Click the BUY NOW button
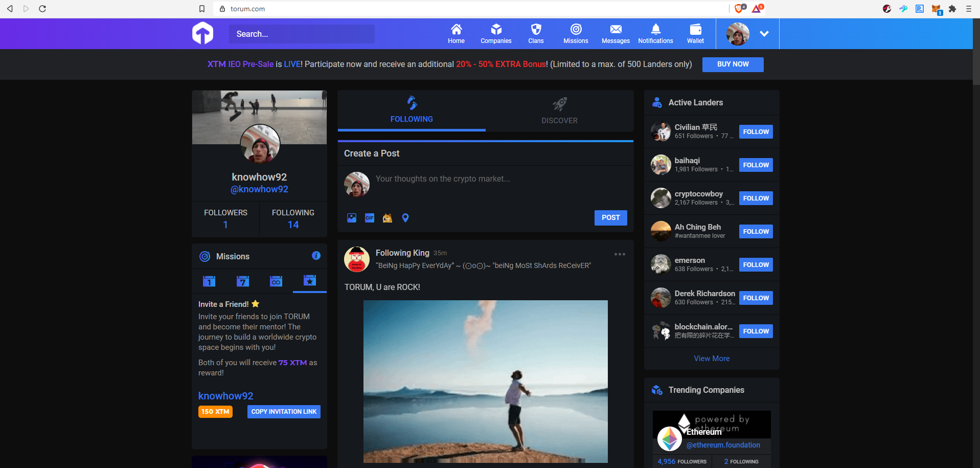The image size is (980, 468). 733,64
